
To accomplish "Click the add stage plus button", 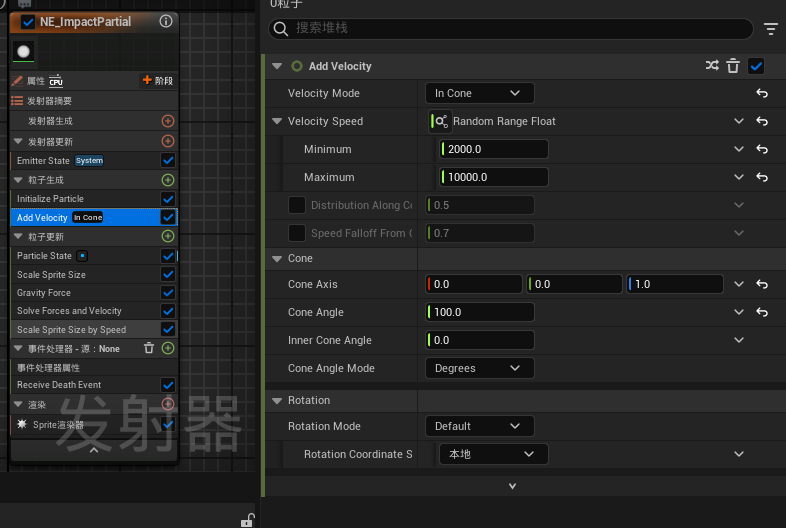I will 157,80.
